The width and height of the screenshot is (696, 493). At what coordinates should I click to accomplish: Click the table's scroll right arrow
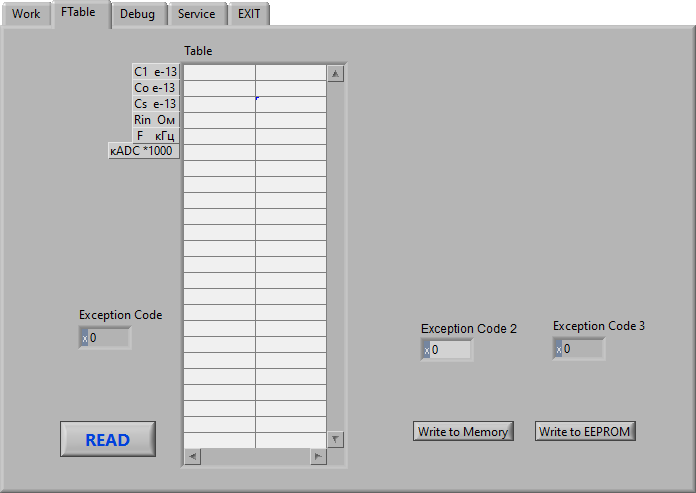coord(318,457)
